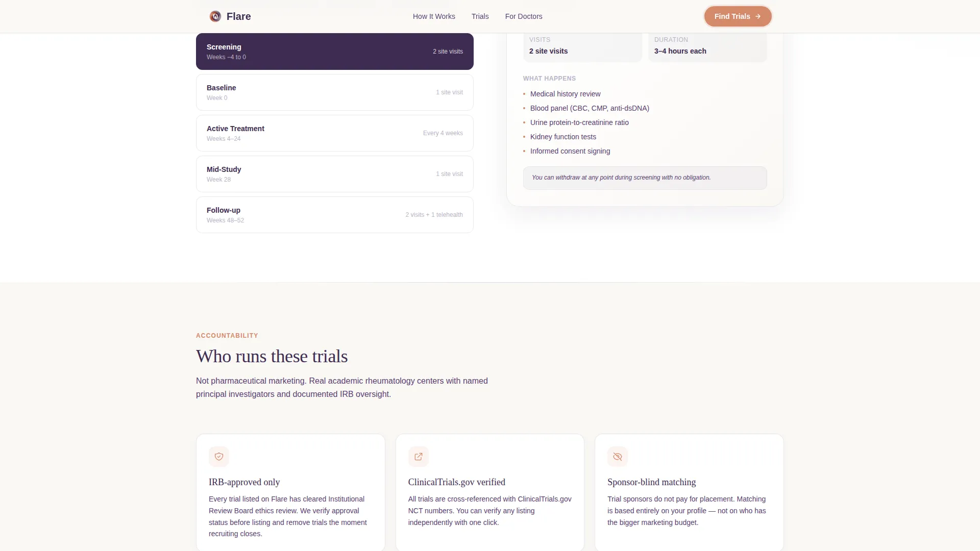Viewport: 980px width, 551px height.
Task: Click 'Every 4 weeks' label in Active Treatment
Action: coord(443,133)
